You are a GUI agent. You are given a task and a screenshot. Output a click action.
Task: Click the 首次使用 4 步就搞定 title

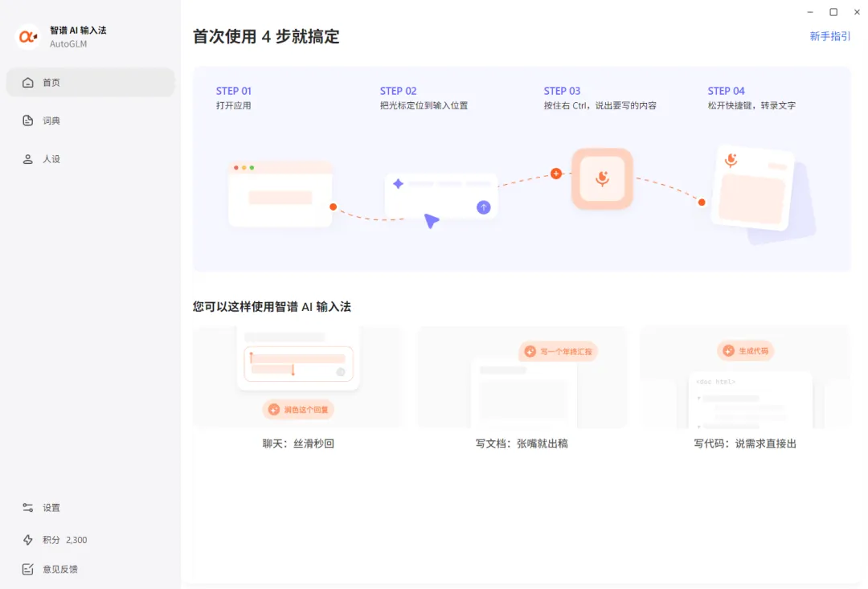coord(266,36)
